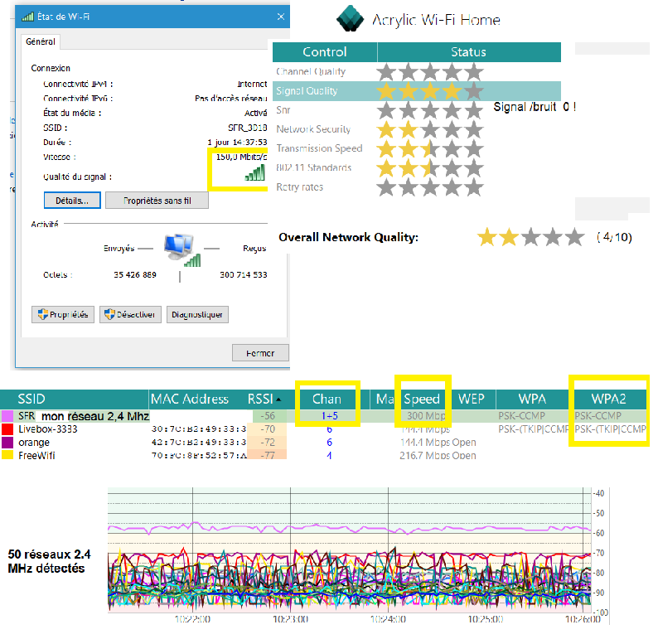The image size is (658, 644).
Task: Open Propriétés sans fil
Action: [x=165, y=201]
